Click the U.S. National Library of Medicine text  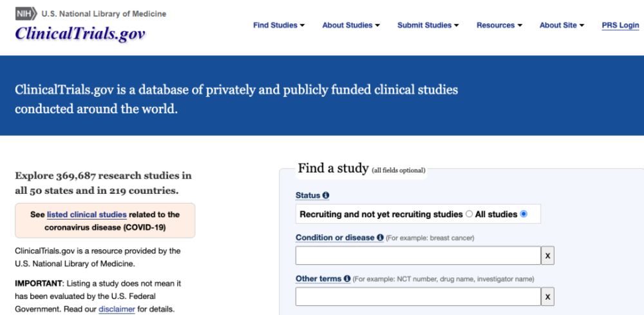(104, 14)
